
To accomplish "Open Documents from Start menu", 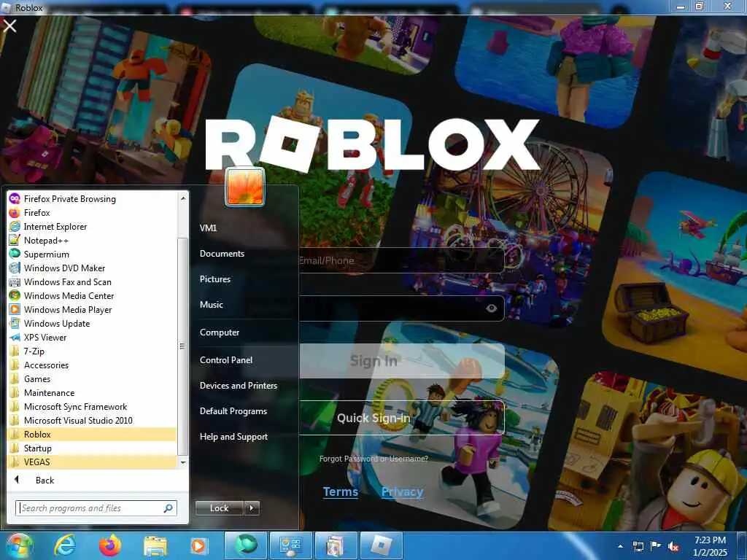I will [x=222, y=253].
